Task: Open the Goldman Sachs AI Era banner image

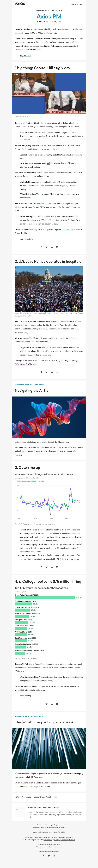Action: [x=49, y=417]
